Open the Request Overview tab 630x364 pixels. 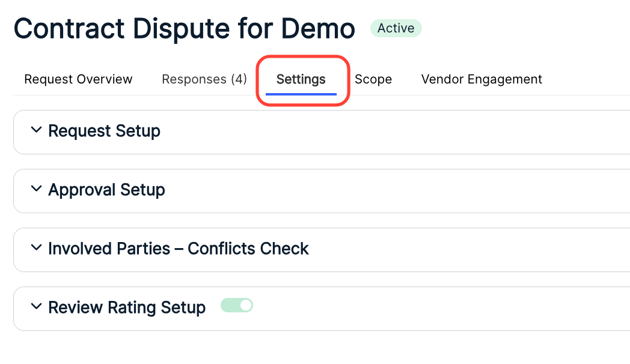coord(78,79)
